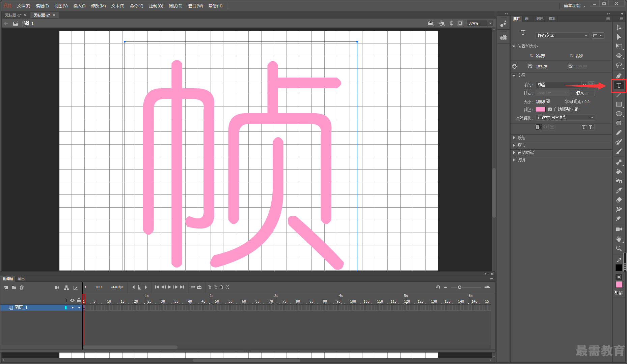Toggle selectable text button
Screen dimensions: 627x364
[x=538, y=127]
